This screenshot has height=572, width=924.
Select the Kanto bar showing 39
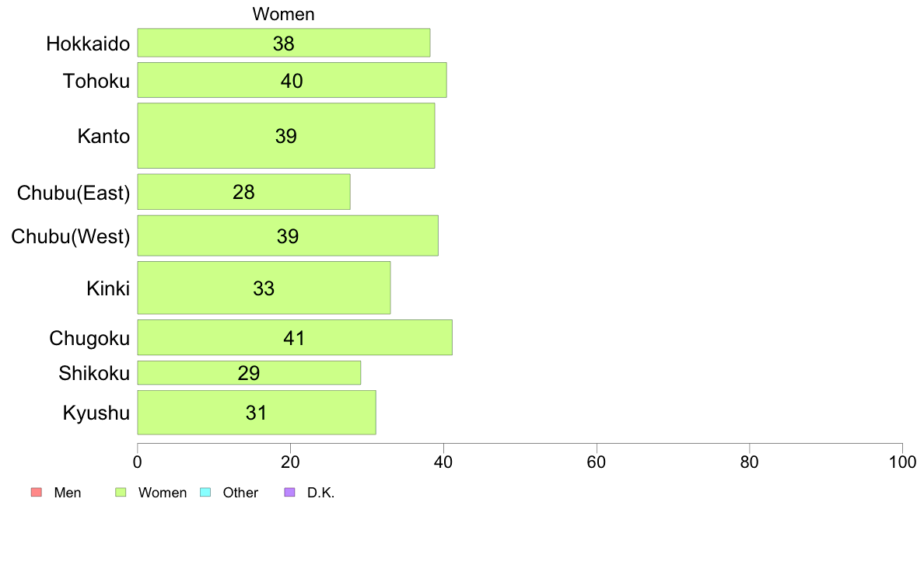coord(285,135)
